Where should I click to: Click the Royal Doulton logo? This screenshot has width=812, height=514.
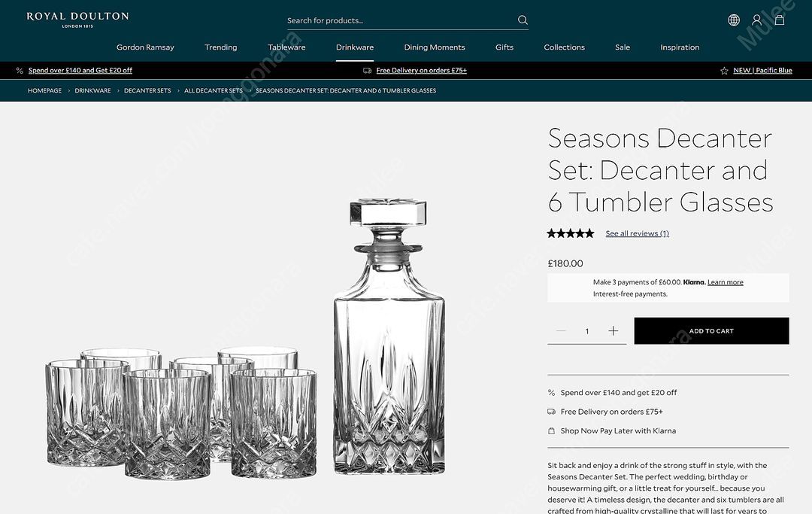point(77,19)
